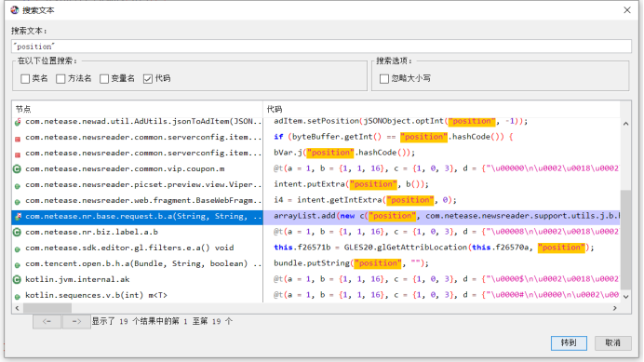Click the 转到 button
Screen dimensions: 644x362
point(569,342)
